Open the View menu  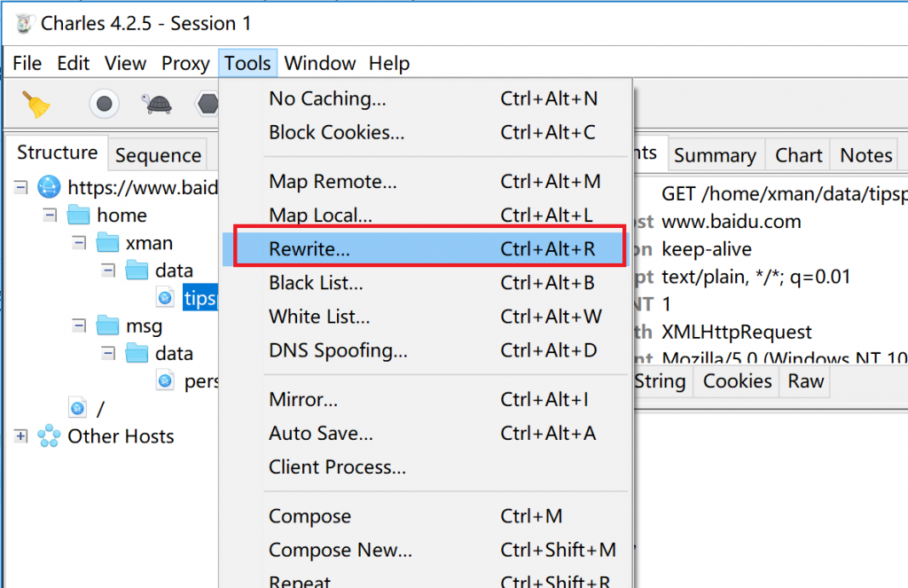125,63
